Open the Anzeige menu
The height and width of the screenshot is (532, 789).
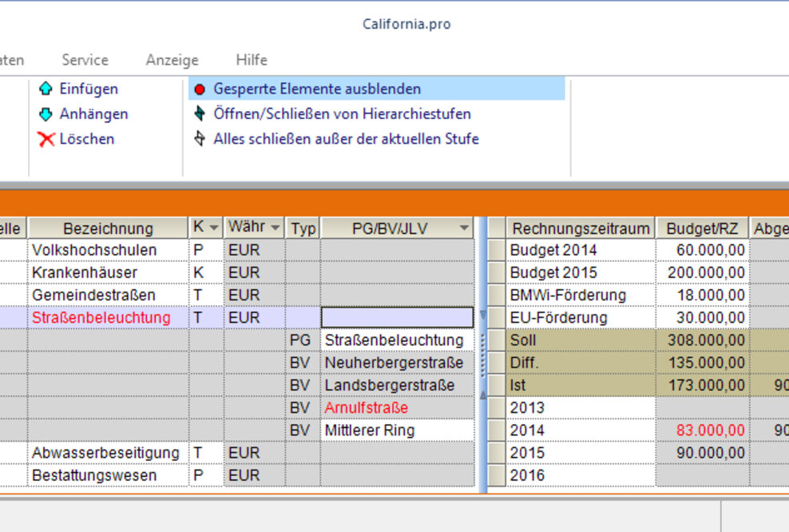click(171, 60)
